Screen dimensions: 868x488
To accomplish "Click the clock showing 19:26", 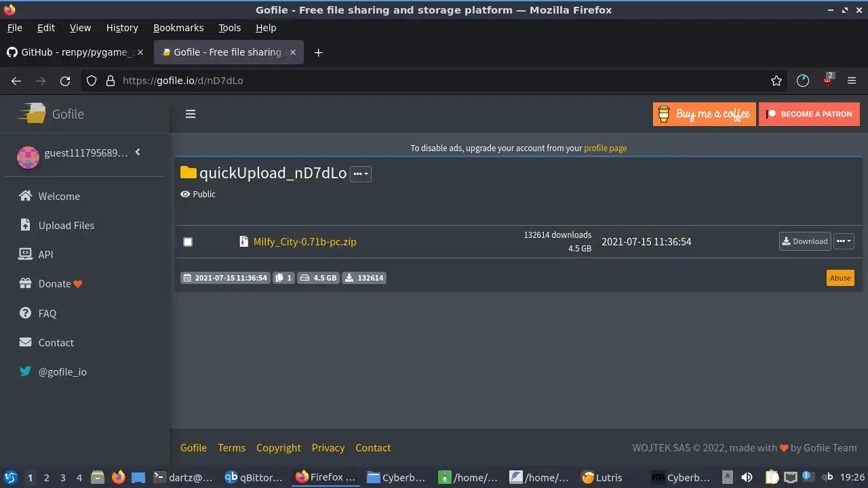I will click(x=852, y=477).
